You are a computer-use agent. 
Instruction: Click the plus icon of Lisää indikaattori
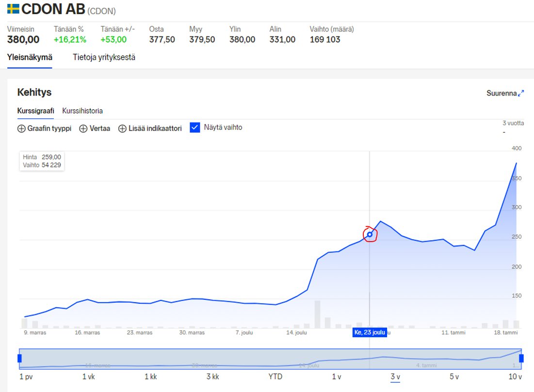pyautogui.click(x=122, y=129)
